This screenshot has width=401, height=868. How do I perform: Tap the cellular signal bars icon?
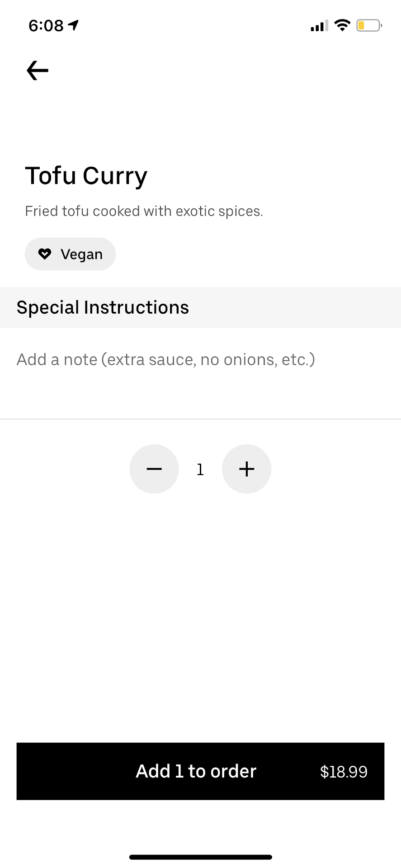coord(319,26)
